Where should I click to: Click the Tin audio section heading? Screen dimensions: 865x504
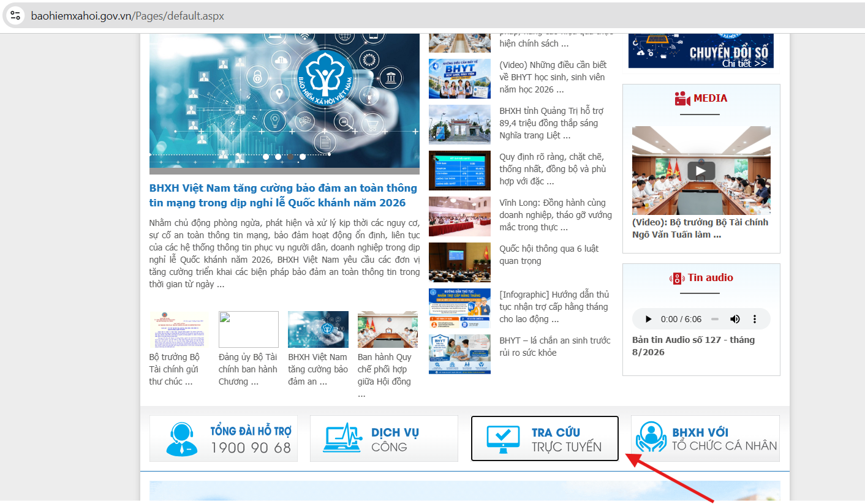(710, 278)
